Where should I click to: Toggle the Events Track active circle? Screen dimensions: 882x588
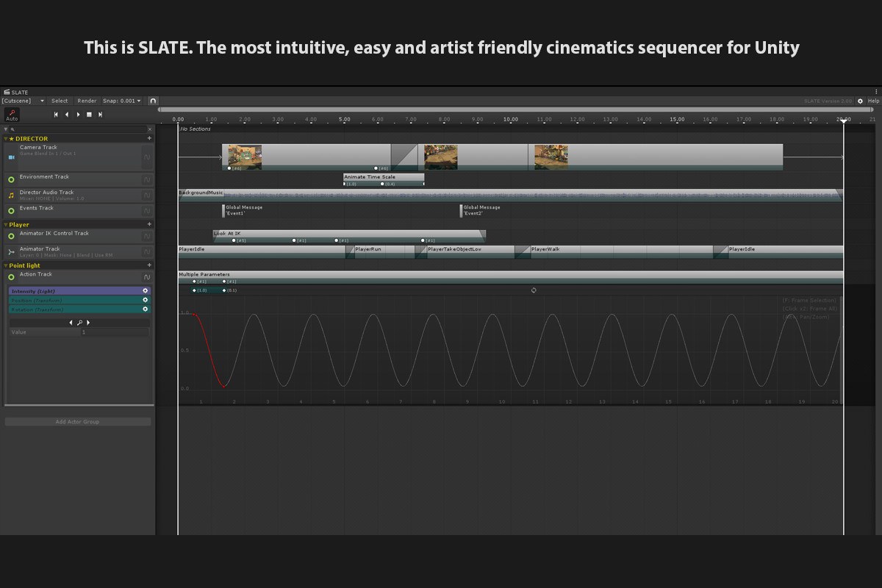11,211
